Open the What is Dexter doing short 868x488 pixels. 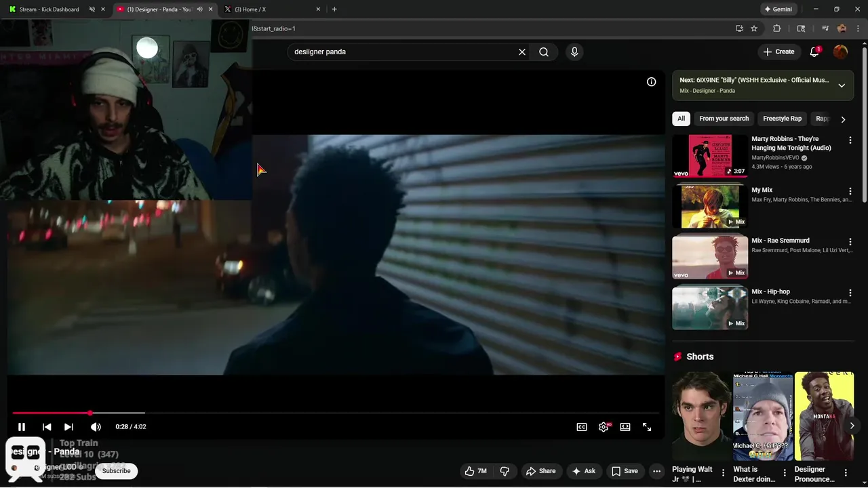click(x=763, y=415)
